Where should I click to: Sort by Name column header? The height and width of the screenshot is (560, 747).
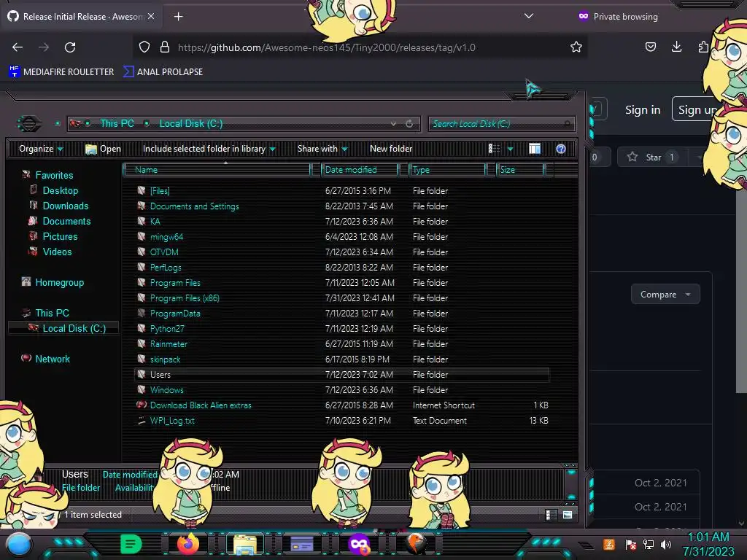(217, 169)
